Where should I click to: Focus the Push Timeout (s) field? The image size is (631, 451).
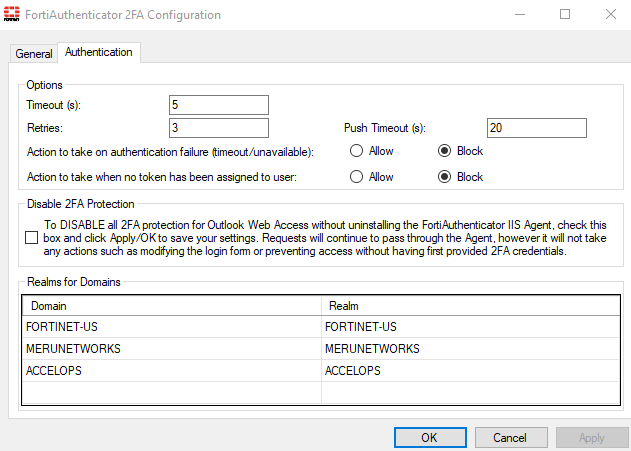(536, 128)
